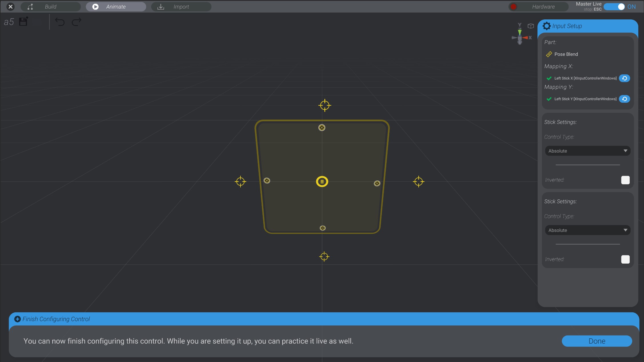Viewport: 644px width, 362px height.
Task: Click the Undo arrow icon
Action: click(60, 22)
